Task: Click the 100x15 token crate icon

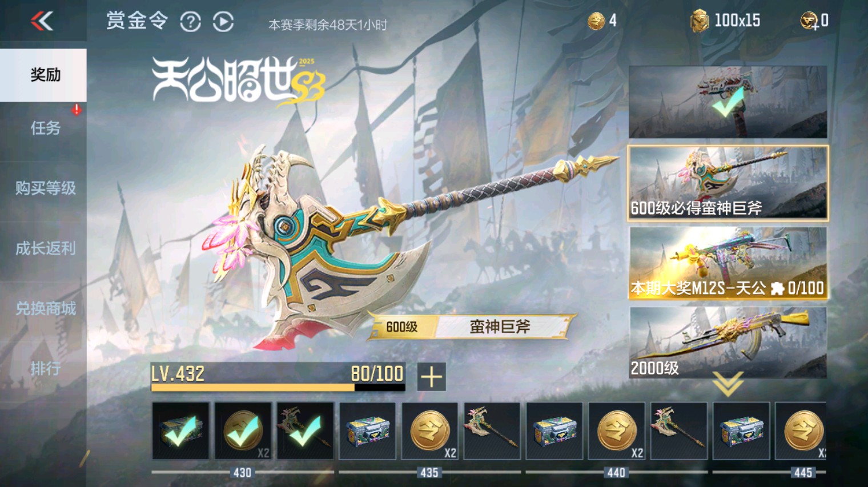Action: (699, 21)
